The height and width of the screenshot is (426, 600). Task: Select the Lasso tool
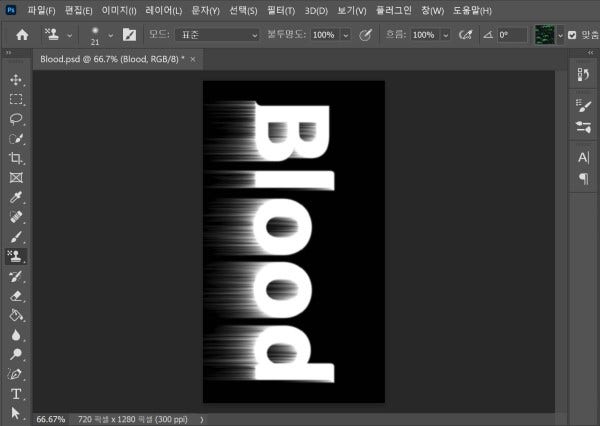tap(16, 119)
